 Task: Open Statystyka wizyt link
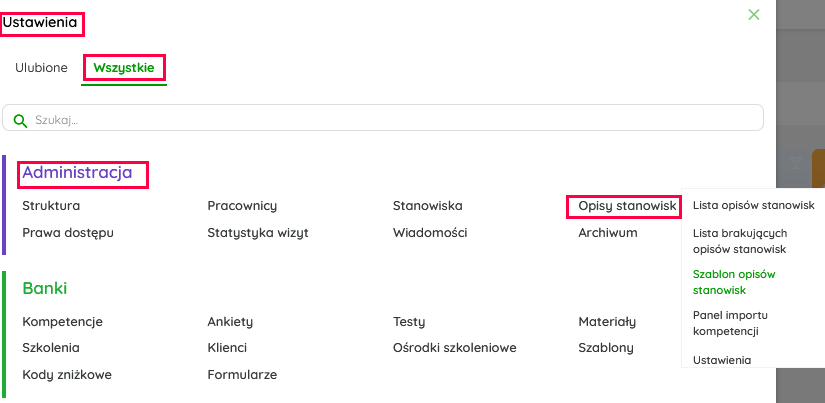(258, 233)
